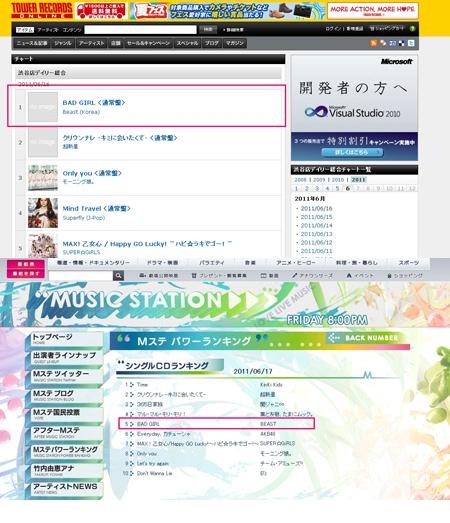This screenshot has width=450, height=523.
Task: Open Only you 〈通常盤〉 chart entry
Action: pos(92,173)
